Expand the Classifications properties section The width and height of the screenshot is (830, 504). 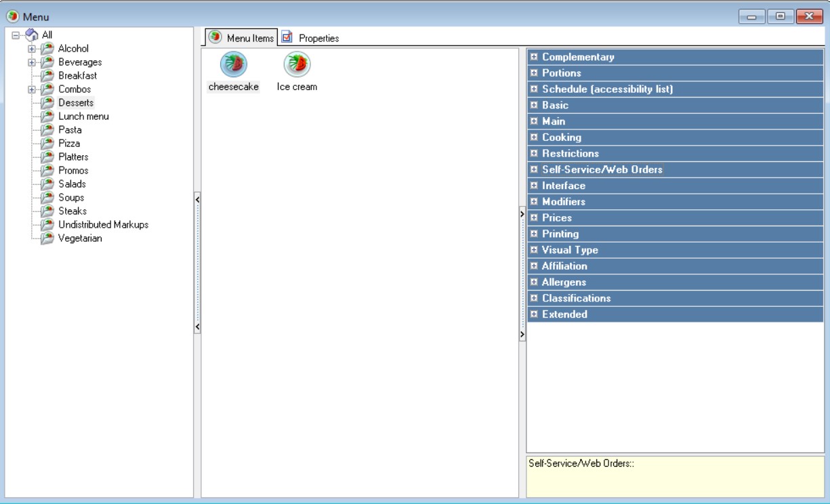[x=534, y=299]
